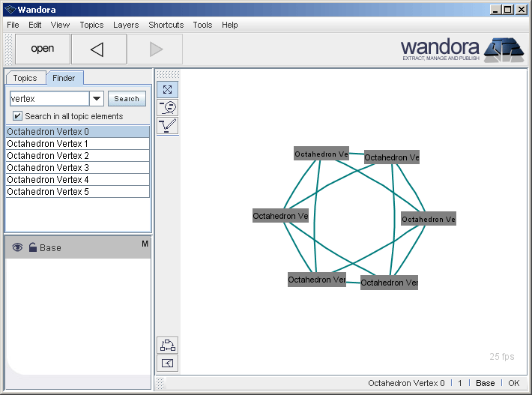
Task: Click the open button
Action: pyautogui.click(x=43, y=49)
